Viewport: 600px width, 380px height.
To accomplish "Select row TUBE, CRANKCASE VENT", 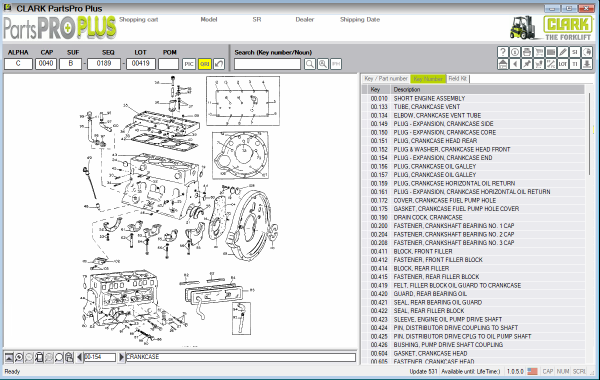I will tap(473, 107).
